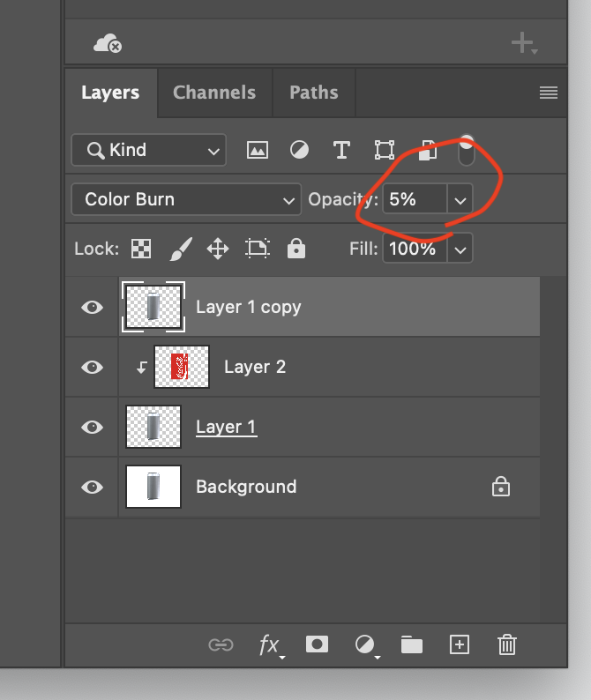
Task: Click the underlined Layer 1 name
Action: (227, 428)
